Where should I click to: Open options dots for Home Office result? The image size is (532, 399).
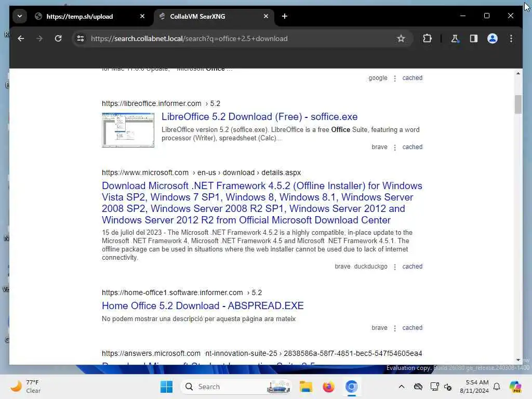tap(395, 328)
